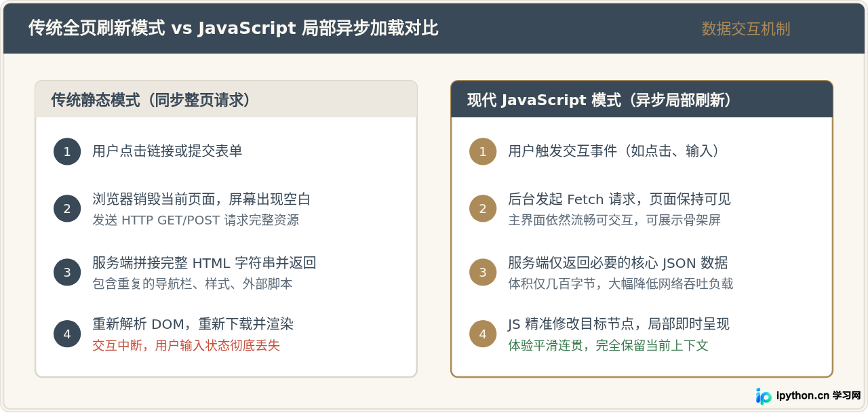
Task: Select the text JS 精准修改目标节点，局部即时呈现
Action: point(618,324)
